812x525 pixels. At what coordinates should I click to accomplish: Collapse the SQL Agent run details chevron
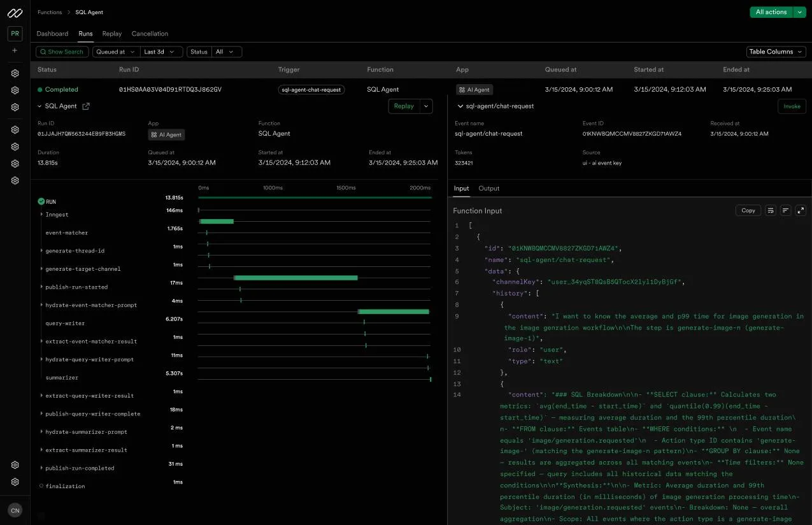coord(39,106)
